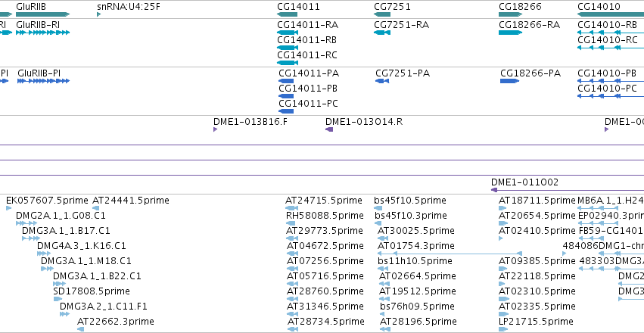Screen dimensions: 644x333
Task: Select the CG7251 gene label
Action: point(392,7)
